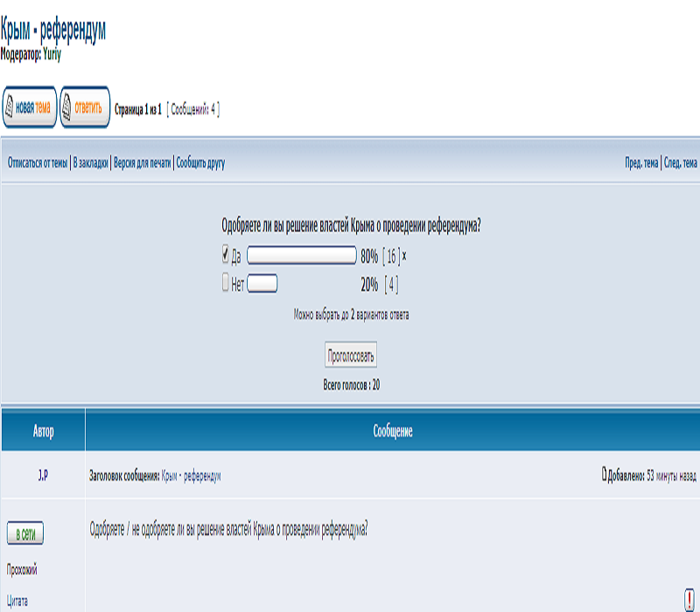
Task: Open author J.P's profile link
Action: (x=43, y=476)
